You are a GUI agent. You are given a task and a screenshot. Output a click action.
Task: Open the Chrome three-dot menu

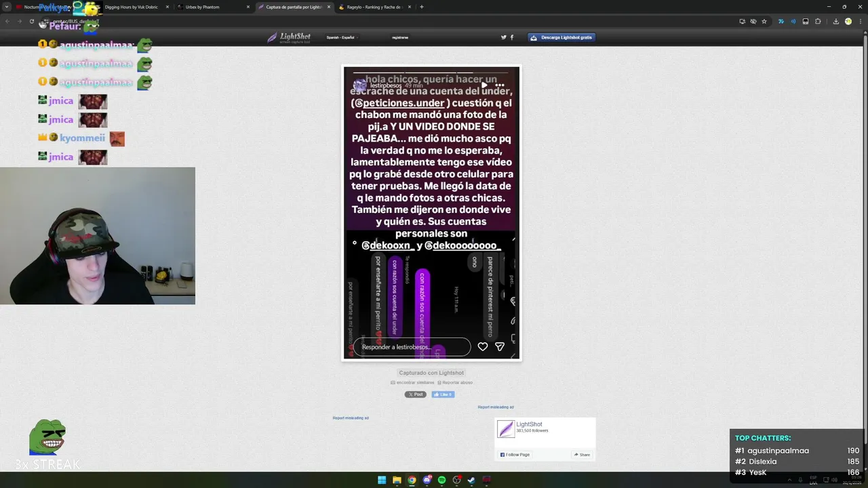click(860, 21)
